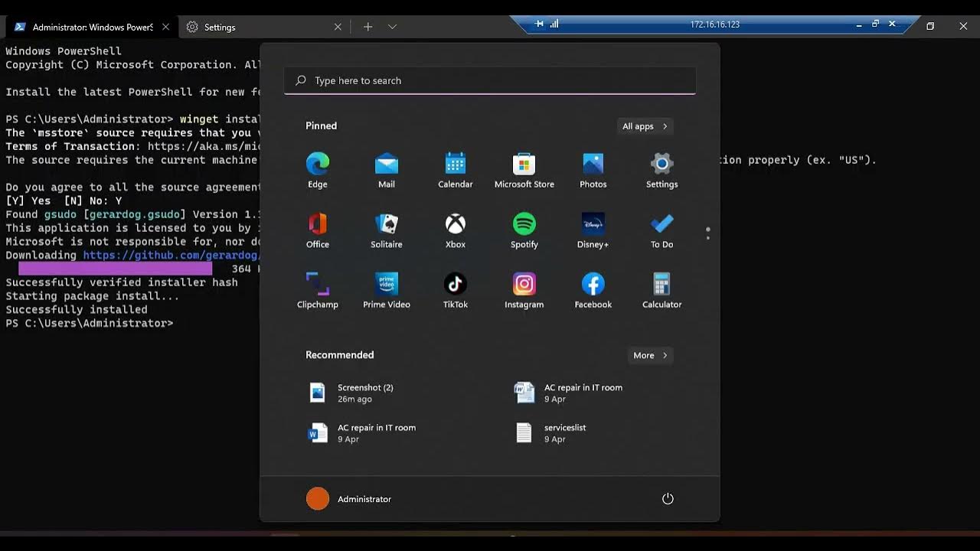980x551 pixels.
Task: Open the github.com/gerardog download link in PowerShell
Action: pyautogui.click(x=171, y=256)
